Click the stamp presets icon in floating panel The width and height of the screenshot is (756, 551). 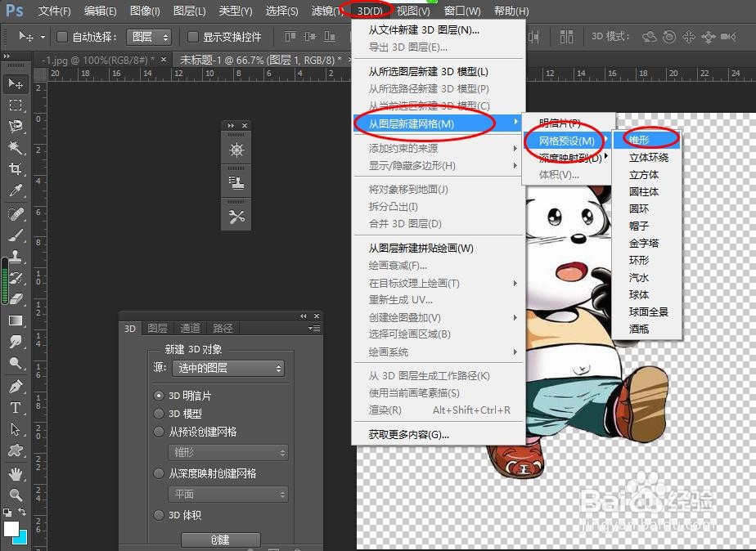[x=236, y=182]
